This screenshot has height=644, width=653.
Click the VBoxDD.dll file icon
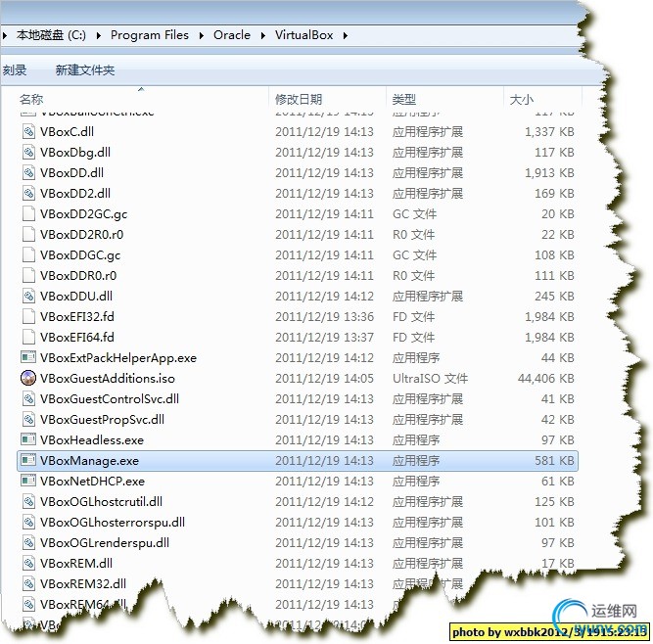(x=28, y=173)
